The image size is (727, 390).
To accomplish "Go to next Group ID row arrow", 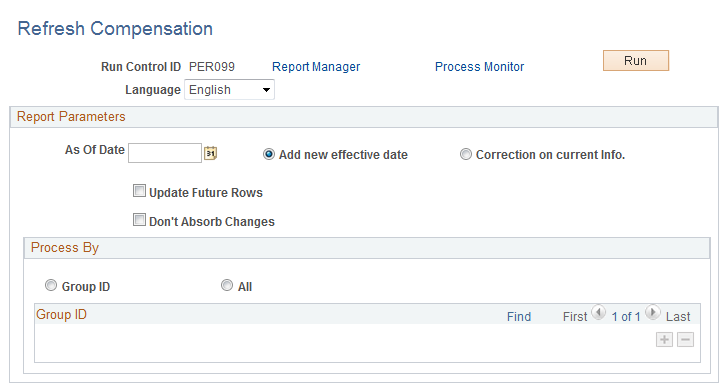I will pos(652,313).
